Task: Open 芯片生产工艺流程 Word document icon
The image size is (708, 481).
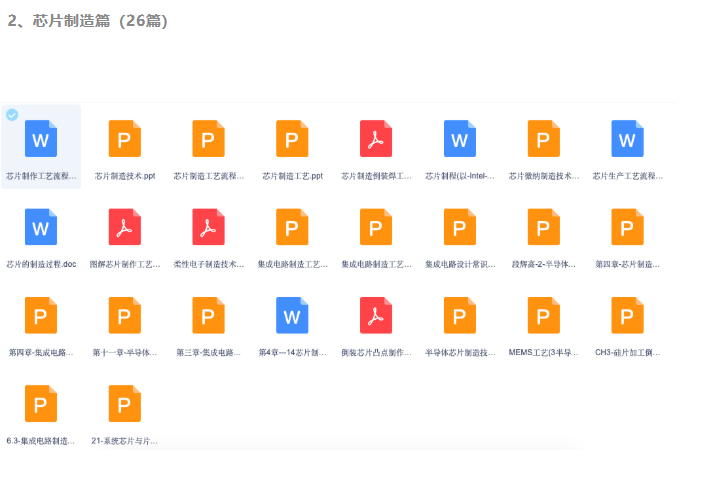Action: (628, 139)
